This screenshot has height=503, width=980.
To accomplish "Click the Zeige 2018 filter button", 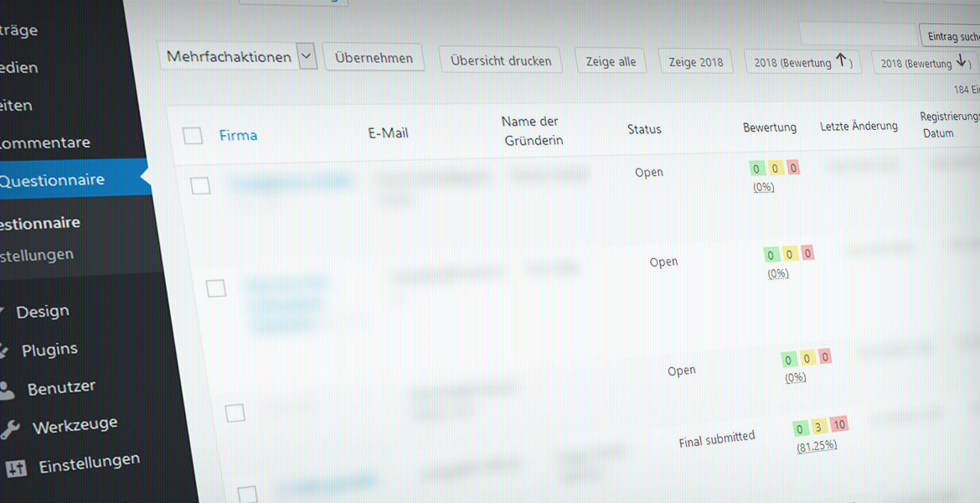I will 695,62.
